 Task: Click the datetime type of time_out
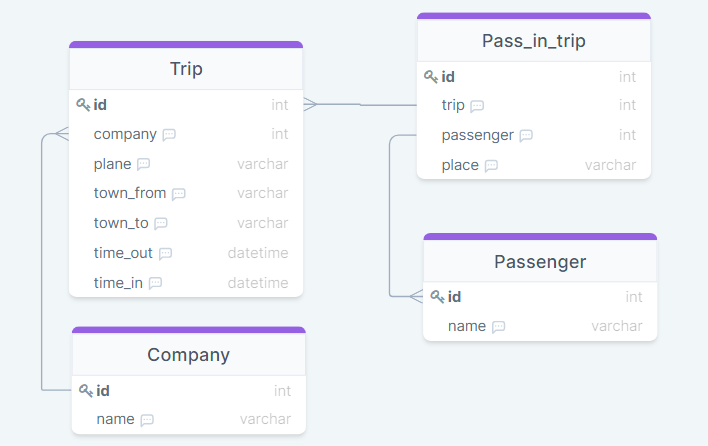(257, 253)
